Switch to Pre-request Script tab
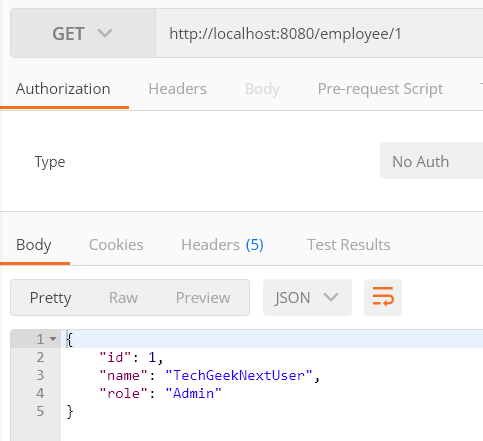483x441 pixels. click(380, 89)
